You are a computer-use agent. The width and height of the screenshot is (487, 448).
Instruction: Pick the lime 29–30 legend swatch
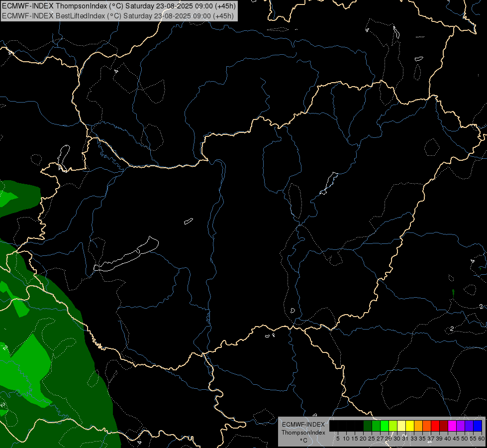click(x=393, y=426)
